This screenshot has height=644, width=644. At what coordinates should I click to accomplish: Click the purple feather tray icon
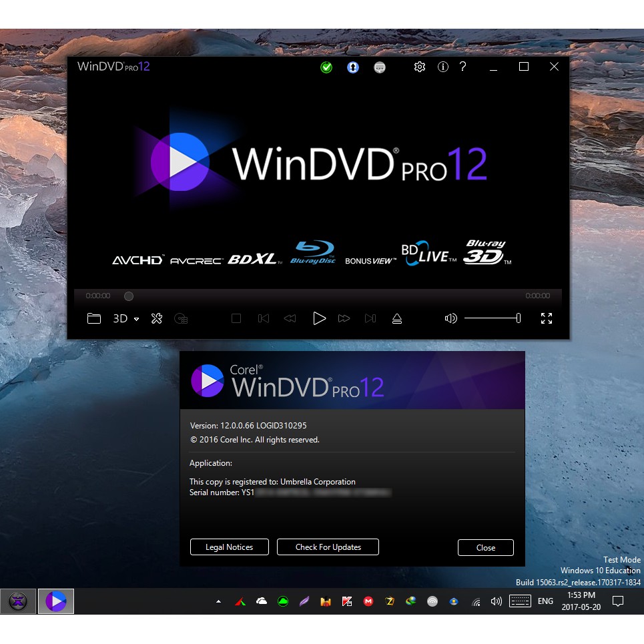[x=304, y=602]
